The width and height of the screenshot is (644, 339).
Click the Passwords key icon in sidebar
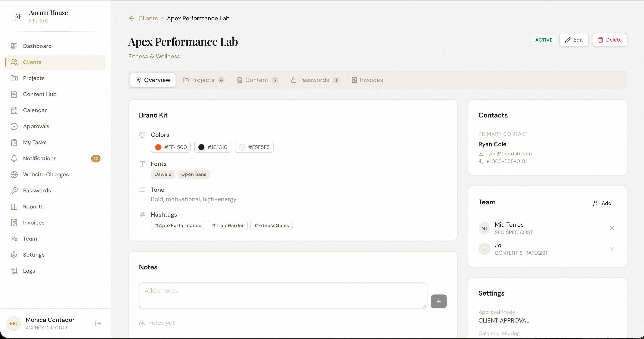[x=14, y=190]
